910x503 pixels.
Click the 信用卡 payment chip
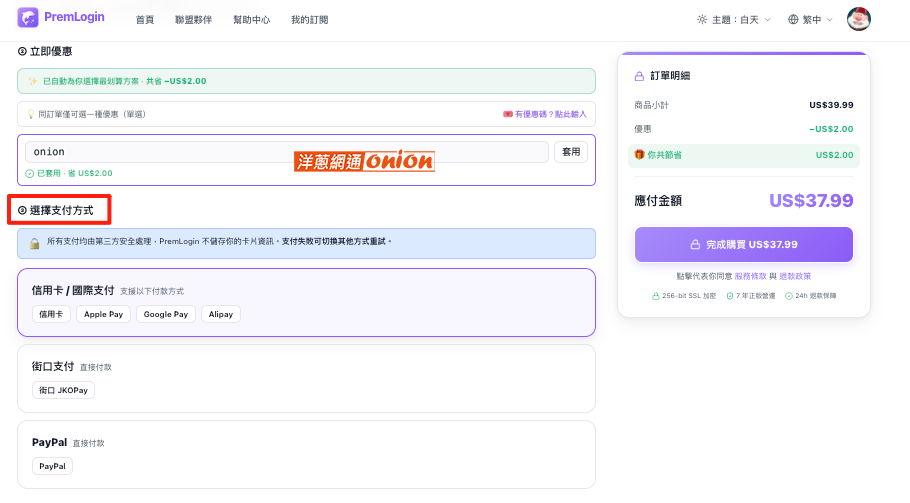pos(51,314)
